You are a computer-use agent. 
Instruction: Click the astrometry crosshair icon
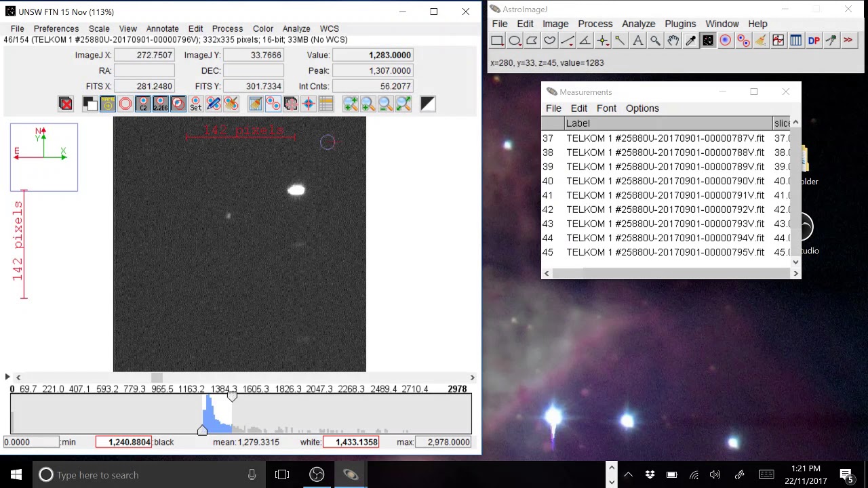click(309, 104)
